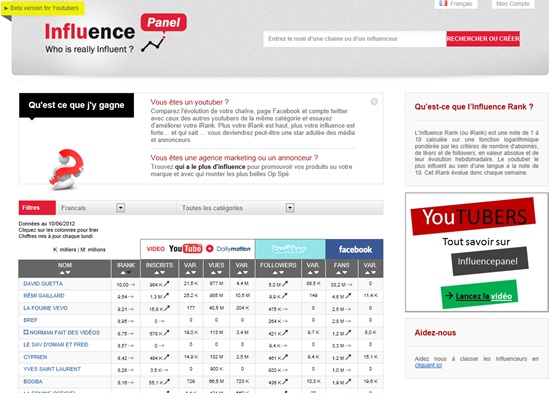Viewport: 554px width, 399px height.
Task: Open the David Guetta channel link
Action: point(43,284)
